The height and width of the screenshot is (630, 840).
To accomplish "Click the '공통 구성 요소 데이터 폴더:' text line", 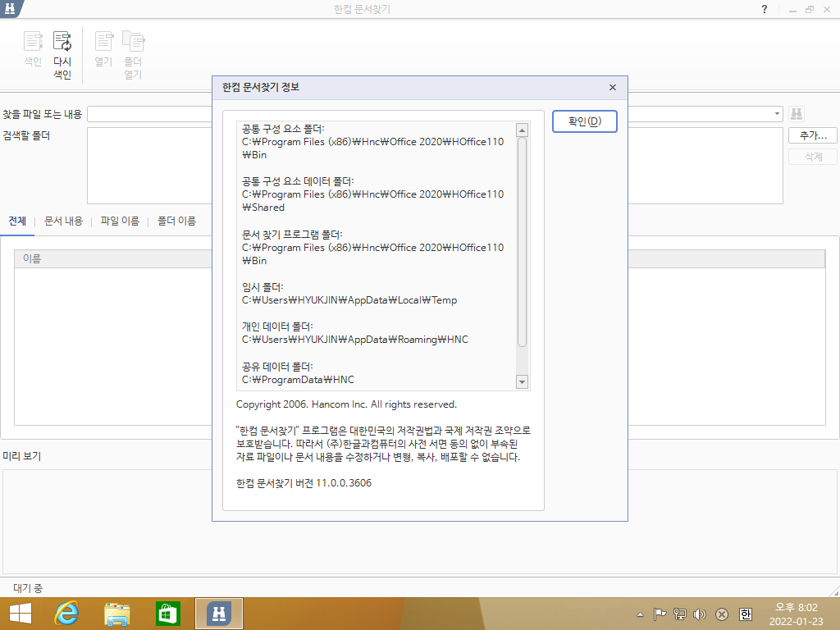I will (298, 181).
